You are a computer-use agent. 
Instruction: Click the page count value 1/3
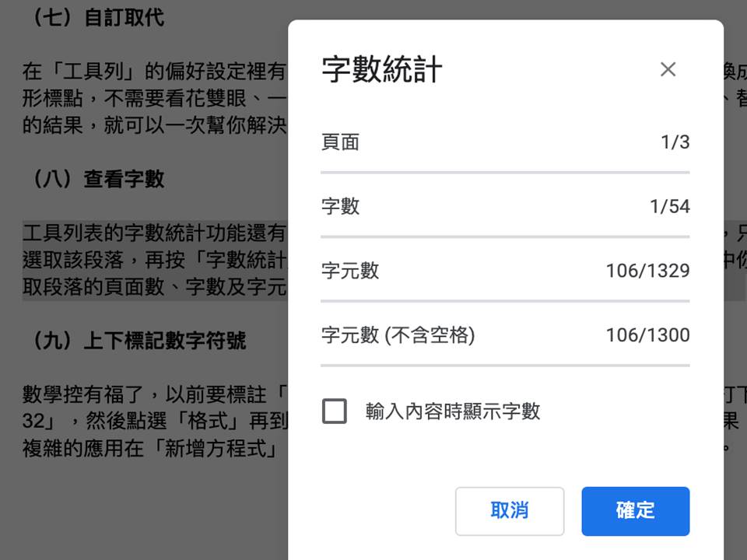coord(675,142)
